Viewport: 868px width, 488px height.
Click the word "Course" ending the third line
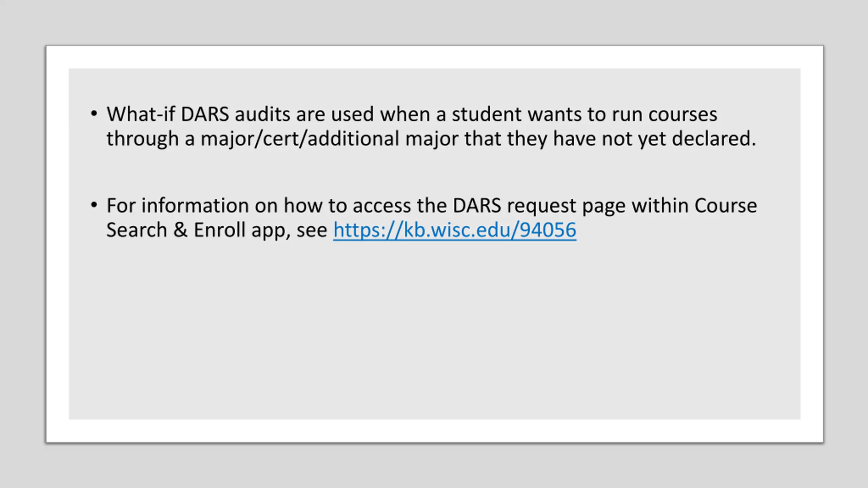click(x=726, y=205)
